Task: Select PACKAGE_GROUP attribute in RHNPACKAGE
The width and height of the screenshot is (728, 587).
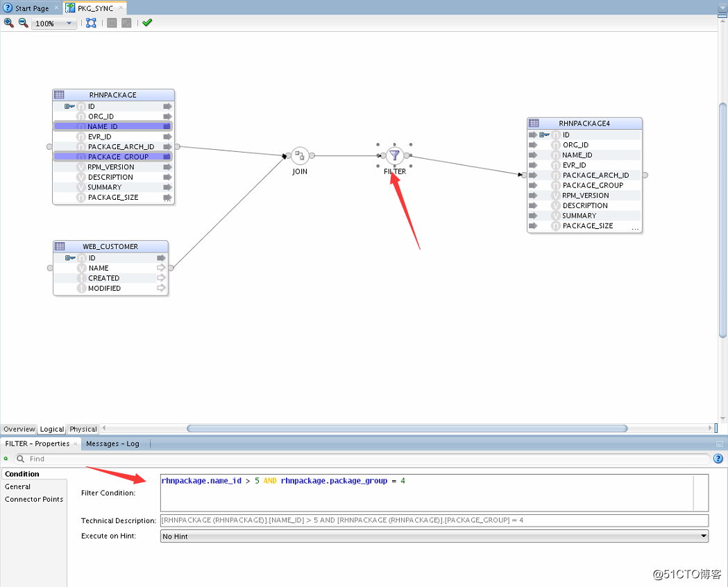Action: tap(113, 157)
